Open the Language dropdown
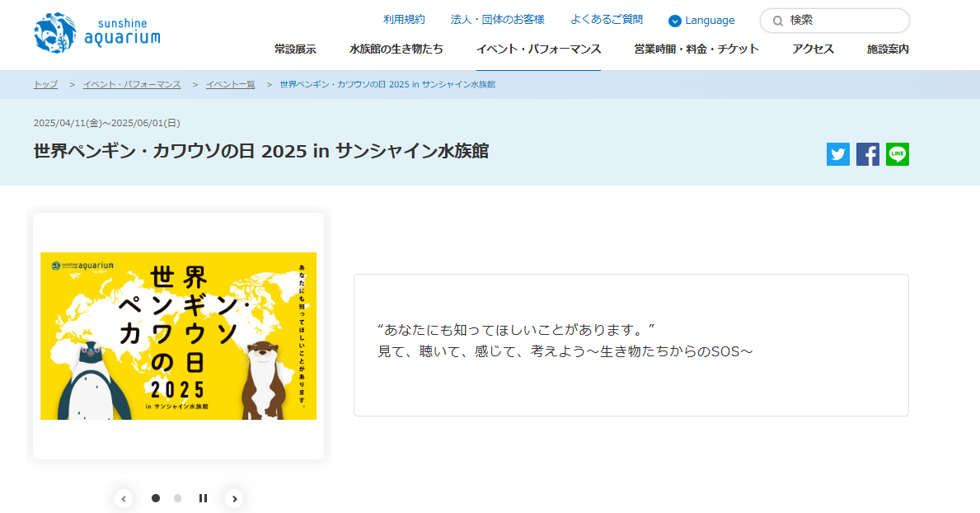This screenshot has height=513, width=980. 701,21
